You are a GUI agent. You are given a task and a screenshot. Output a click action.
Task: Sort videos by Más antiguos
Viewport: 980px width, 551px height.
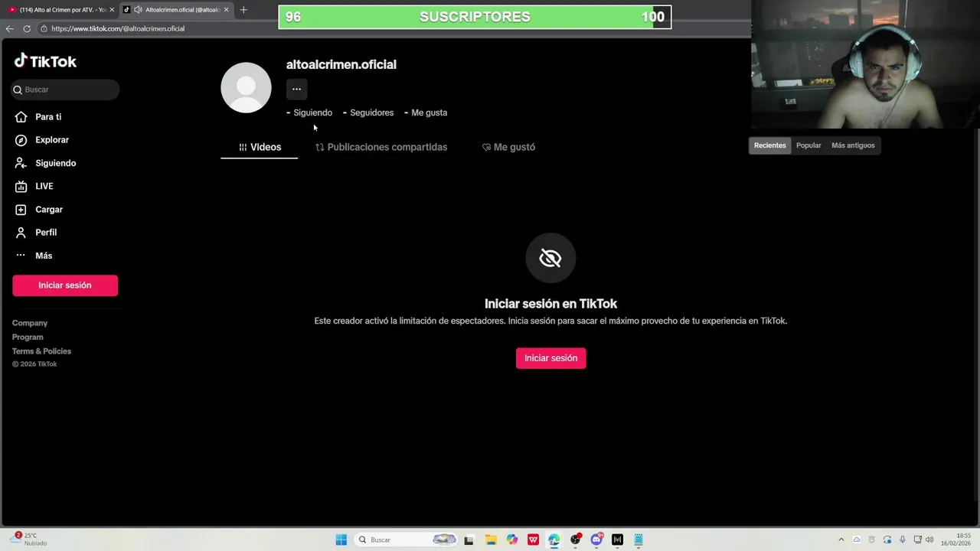pos(853,145)
